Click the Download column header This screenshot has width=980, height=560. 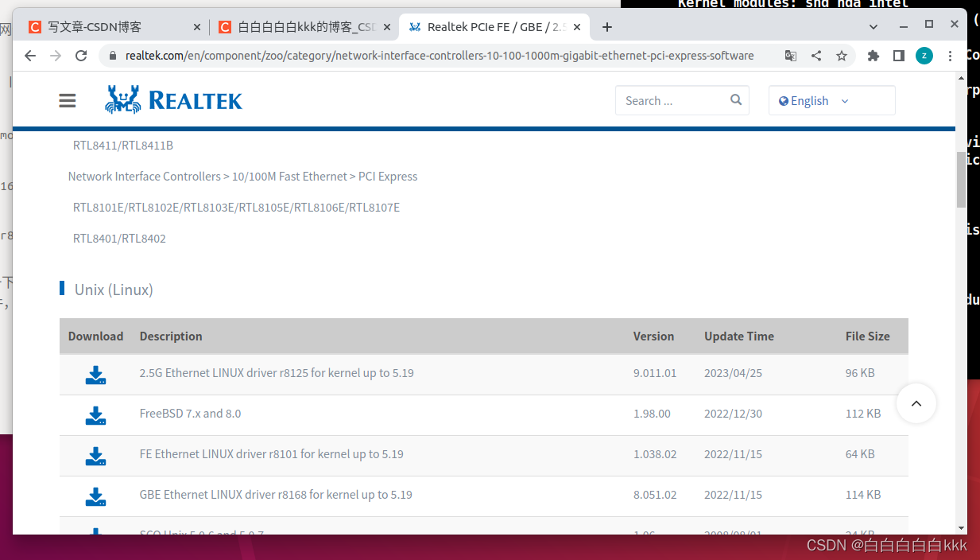coord(95,336)
